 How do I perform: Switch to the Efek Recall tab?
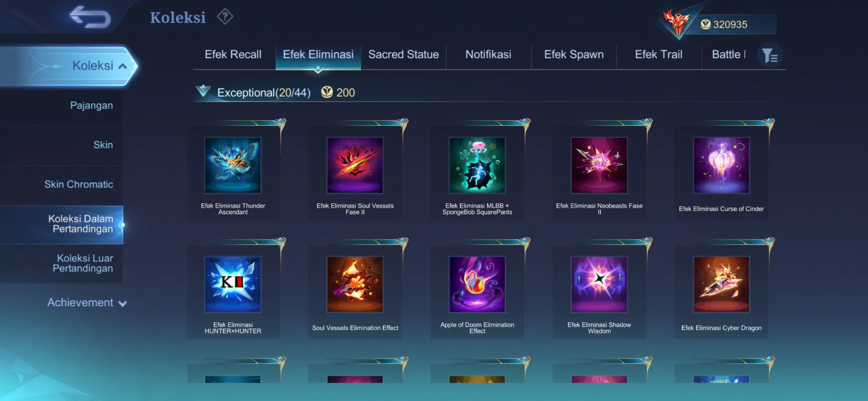(233, 54)
